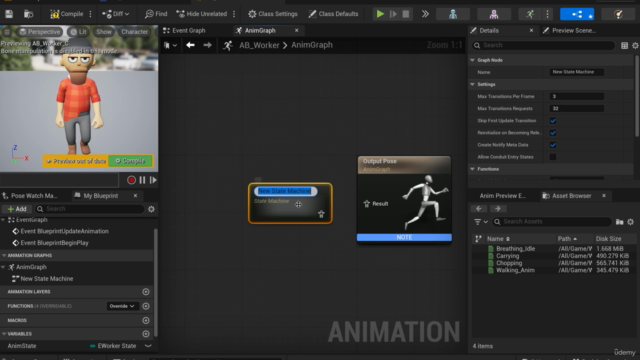Screen dimensions: 640x360
Task: Collapse the Graph Node section
Action: tap(473, 60)
